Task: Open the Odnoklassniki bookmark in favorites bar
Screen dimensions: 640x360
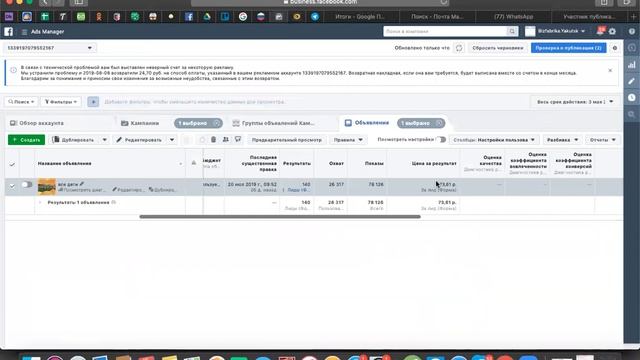Action: click(99, 17)
